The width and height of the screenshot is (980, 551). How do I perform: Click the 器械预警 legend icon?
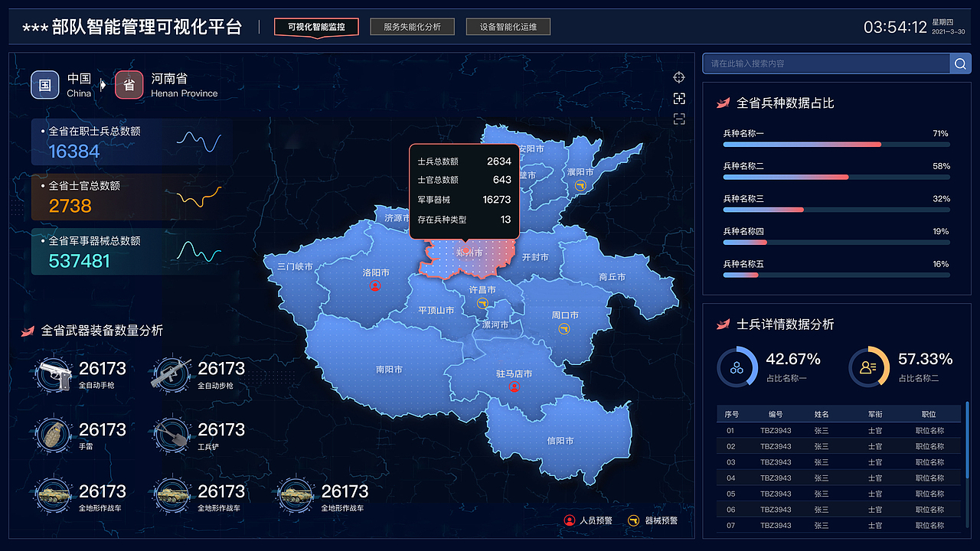click(633, 520)
